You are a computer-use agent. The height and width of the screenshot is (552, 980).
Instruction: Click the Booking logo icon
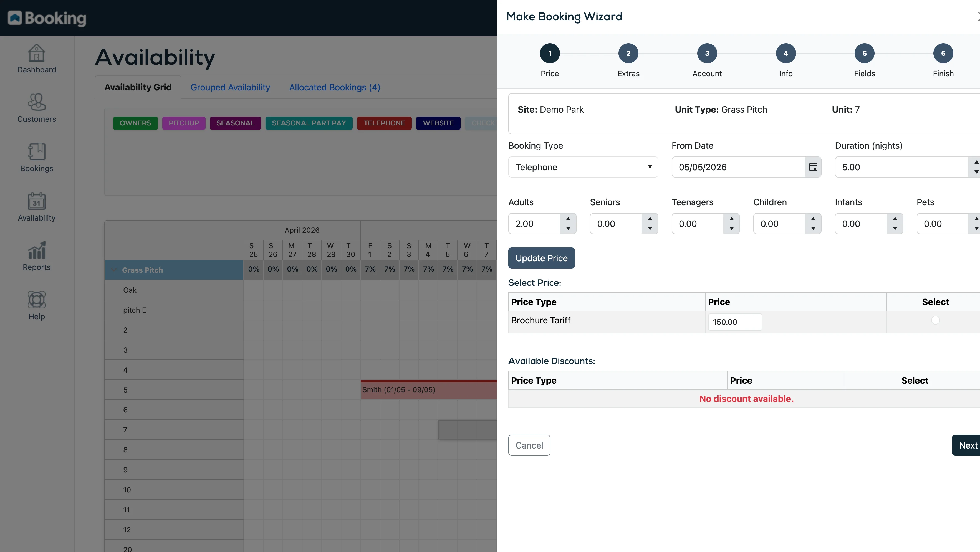tap(15, 17)
